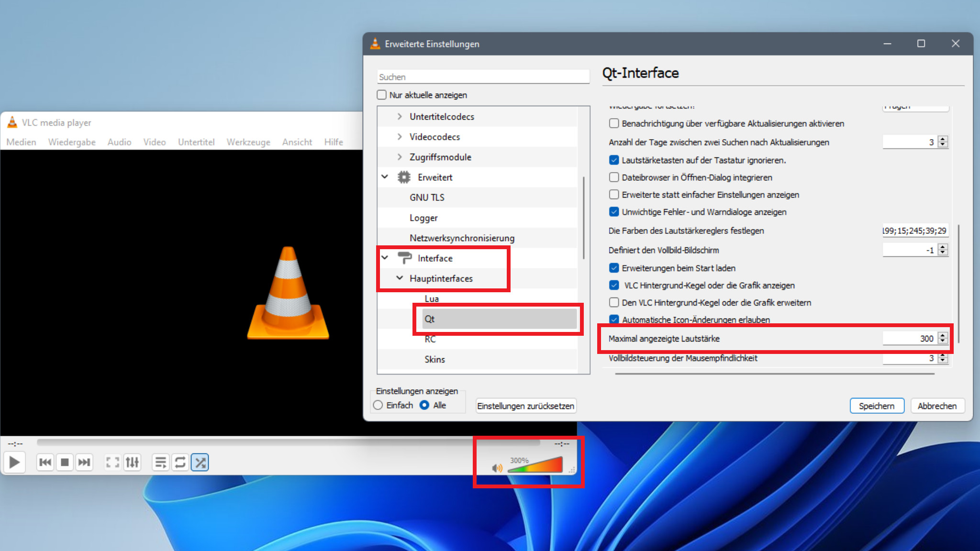The height and width of the screenshot is (551, 980).
Task: Click the tree panel vertical scrollbar
Action: pos(584,218)
